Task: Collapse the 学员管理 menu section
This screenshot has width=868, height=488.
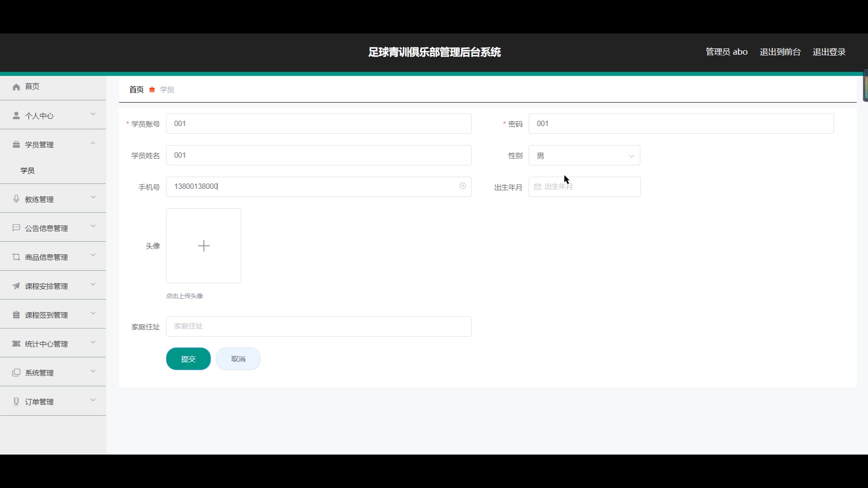Action: coord(53,145)
